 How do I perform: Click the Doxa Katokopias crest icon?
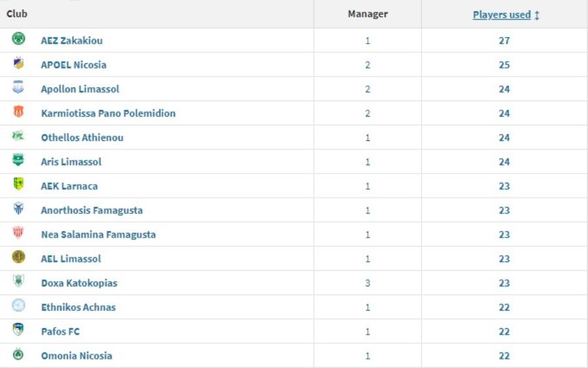coord(18,281)
